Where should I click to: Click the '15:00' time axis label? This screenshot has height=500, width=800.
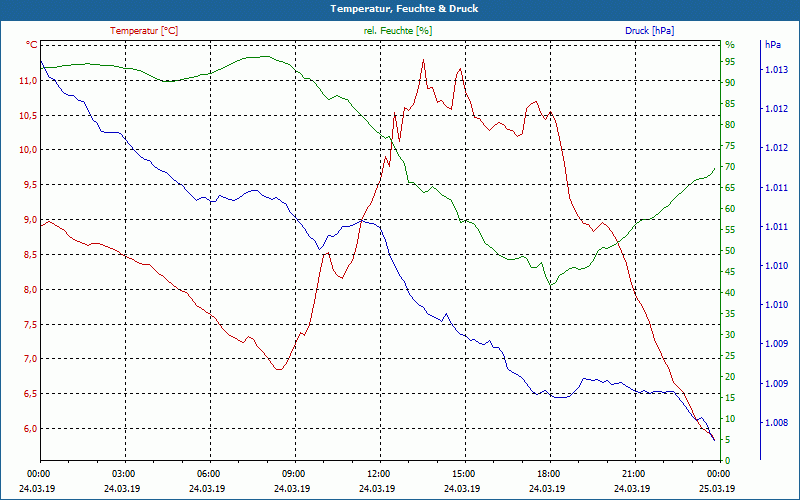click(x=465, y=474)
